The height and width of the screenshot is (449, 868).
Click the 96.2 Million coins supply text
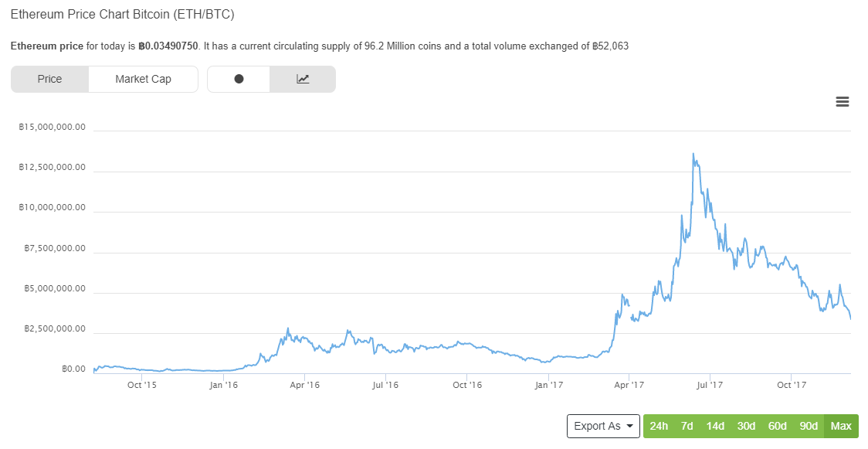[x=402, y=46]
